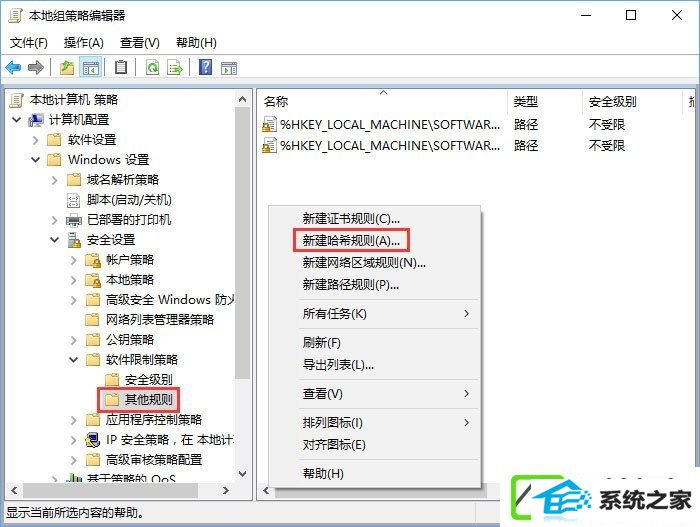Click the Forward arrow toolbar icon
Viewport: 700px width, 527px height.
click(x=36, y=67)
